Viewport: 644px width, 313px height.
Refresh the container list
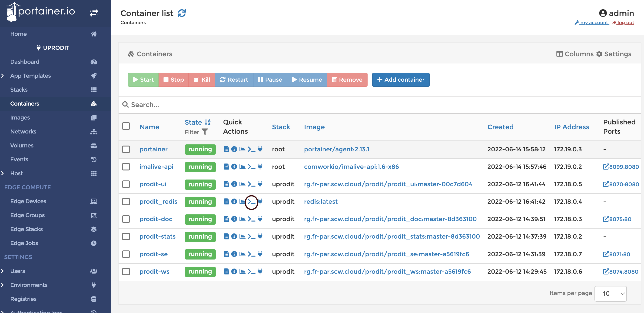(x=182, y=13)
